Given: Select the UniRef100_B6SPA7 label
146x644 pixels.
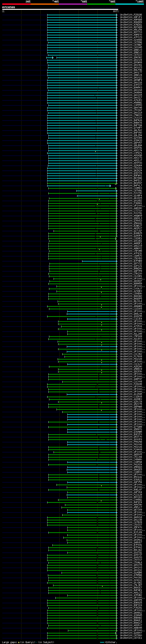Looking at the screenshot, I should click(131, 183).
